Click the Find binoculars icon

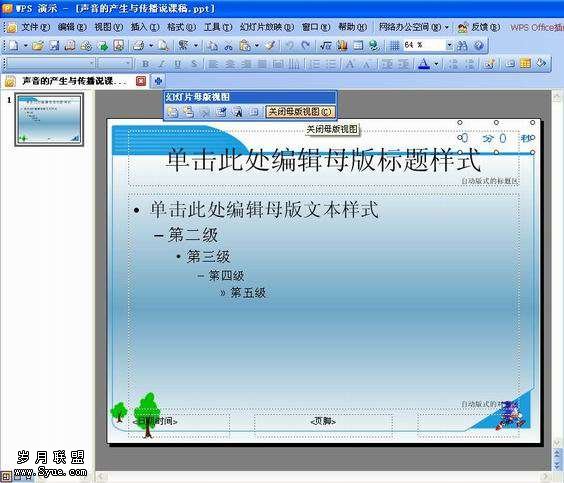[x=462, y=46]
